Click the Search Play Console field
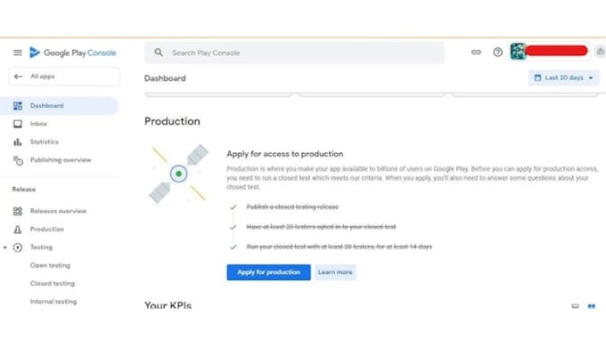606x364 pixels. tap(294, 53)
